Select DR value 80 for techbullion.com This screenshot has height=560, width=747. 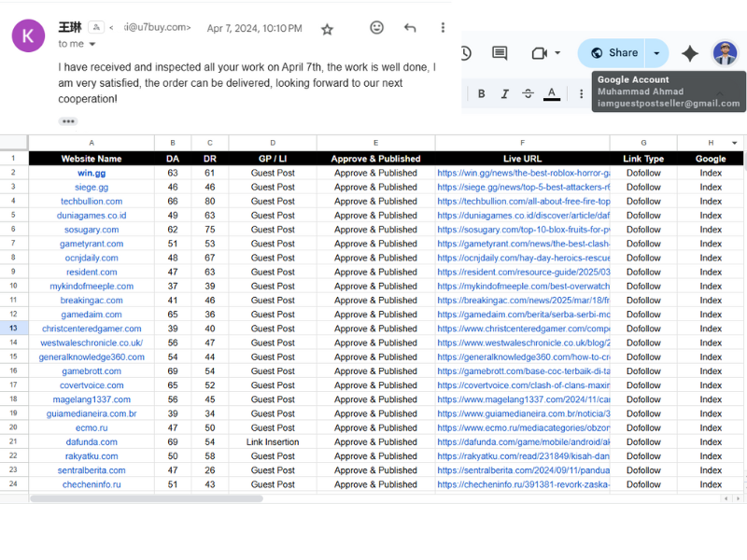209,202
